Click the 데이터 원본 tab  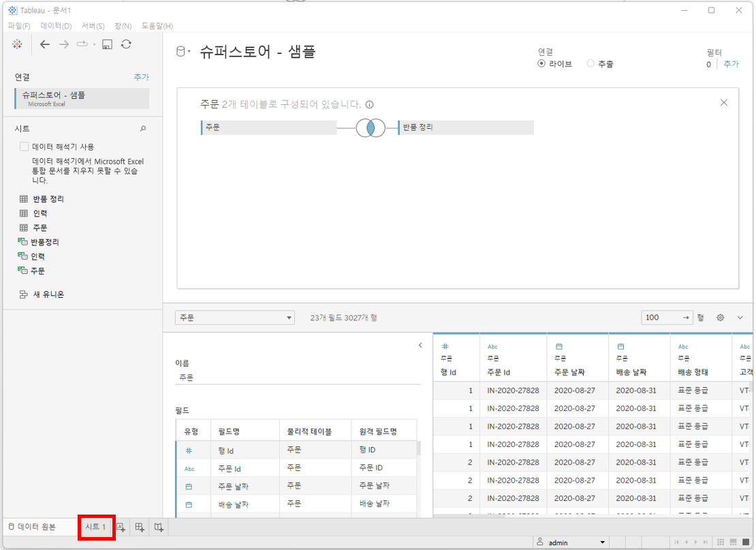point(32,526)
